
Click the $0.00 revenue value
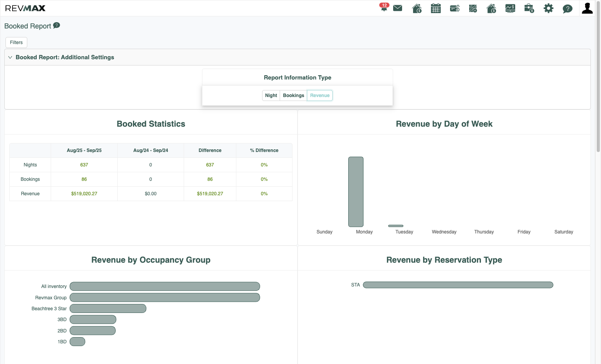pyautogui.click(x=151, y=194)
